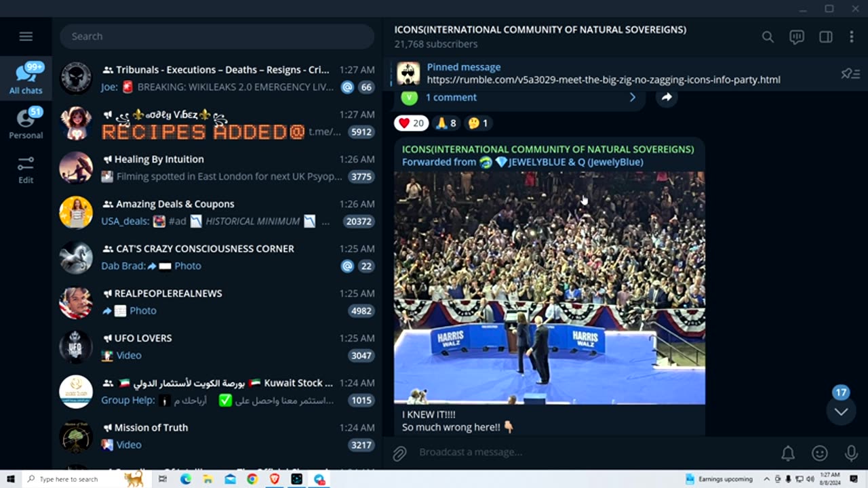Viewport: 868px width, 488px height.
Task: Jump to latest message down arrow
Action: point(841,411)
